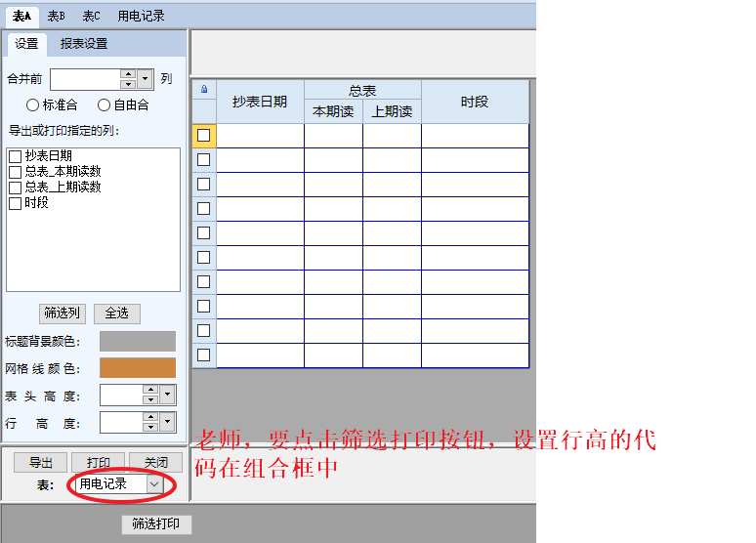
Task: Click the 时段 column header in grid
Action: click(x=475, y=102)
